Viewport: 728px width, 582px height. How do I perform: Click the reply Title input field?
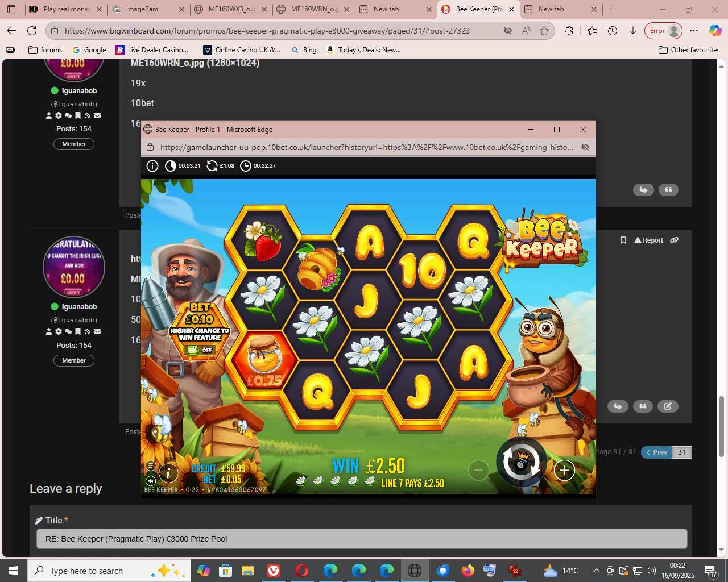click(x=362, y=539)
